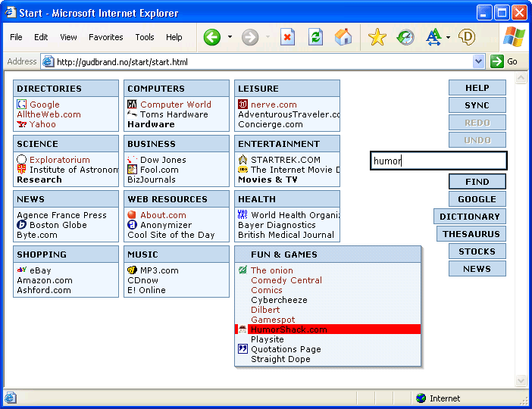Click the Google favicon in Directories
This screenshot has width=532, height=409.
pyautogui.click(x=21, y=105)
